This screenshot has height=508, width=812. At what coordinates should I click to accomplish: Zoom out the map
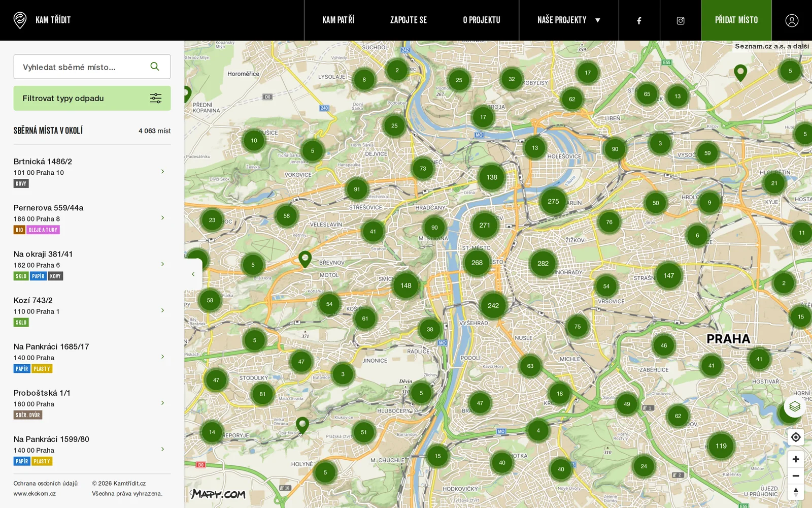[796, 476]
